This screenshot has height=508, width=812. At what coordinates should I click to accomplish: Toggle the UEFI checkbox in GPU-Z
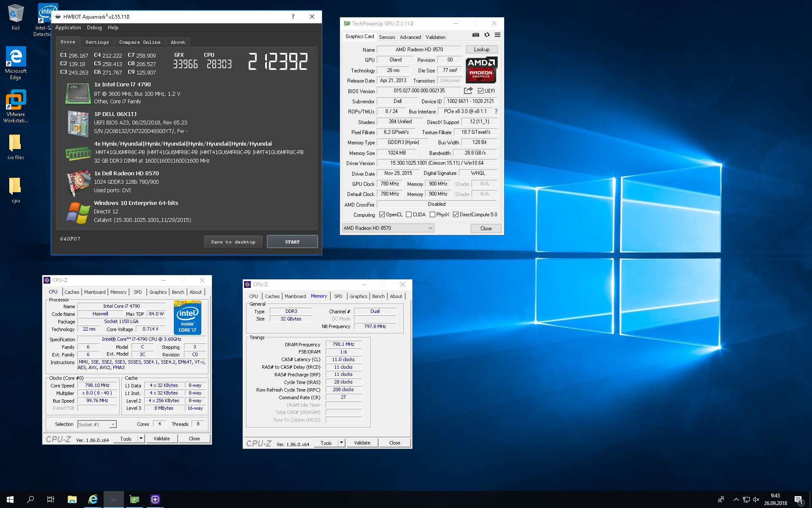pyautogui.click(x=480, y=91)
